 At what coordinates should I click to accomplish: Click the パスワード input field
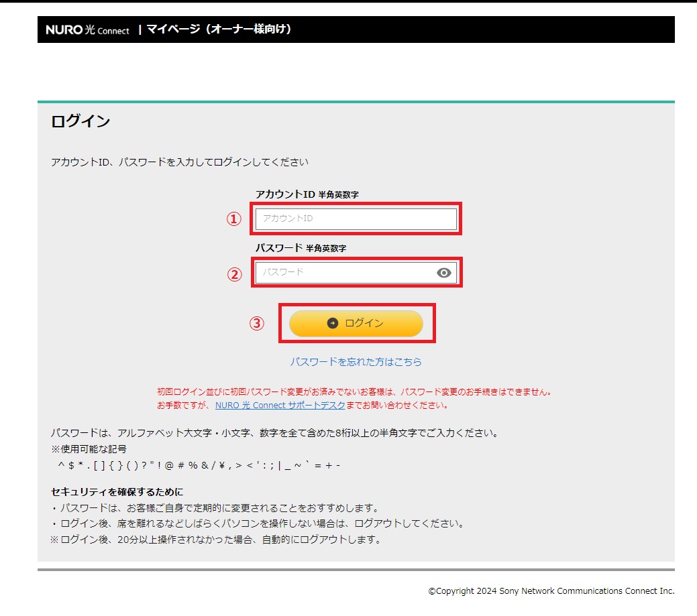[356, 272]
